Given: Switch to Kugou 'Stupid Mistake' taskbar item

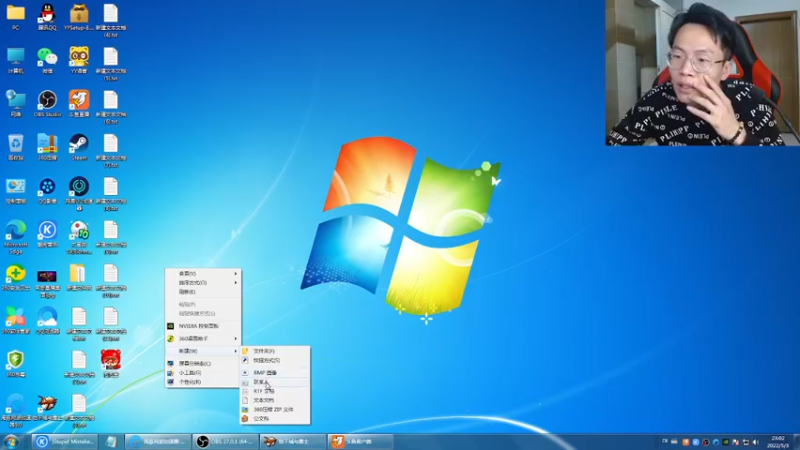Looking at the screenshot, I should pos(65,441).
